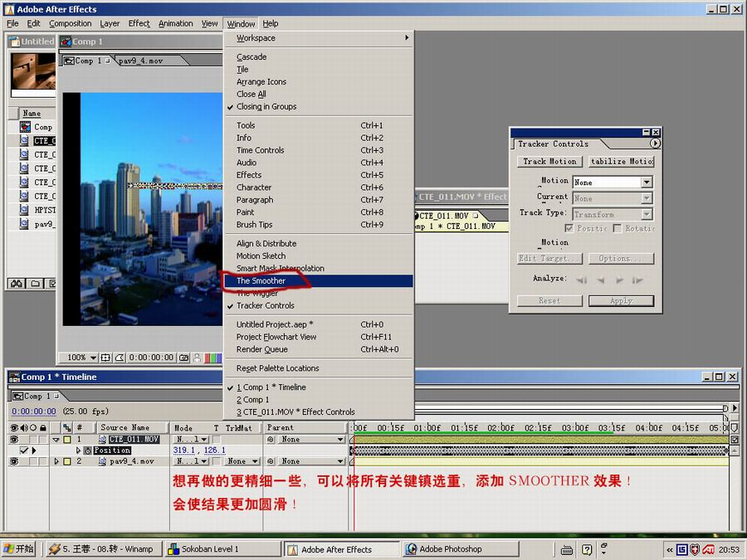The height and width of the screenshot is (560, 747).
Task: Click the new folder icon in Project panel
Action: (x=35, y=284)
